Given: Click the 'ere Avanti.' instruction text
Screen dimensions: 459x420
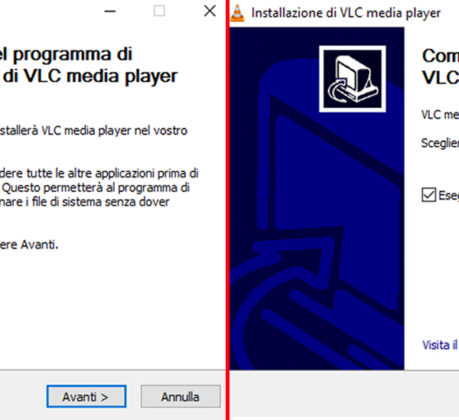Looking at the screenshot, I should [x=29, y=245].
